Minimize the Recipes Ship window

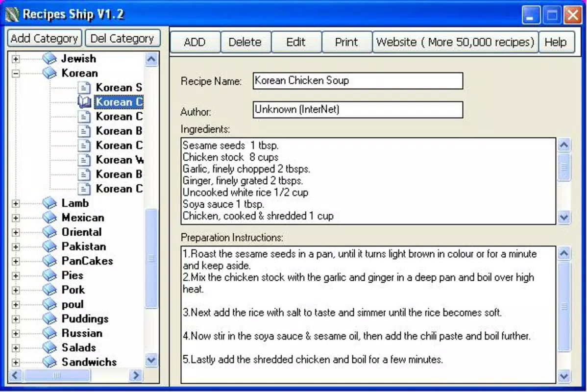(531, 15)
